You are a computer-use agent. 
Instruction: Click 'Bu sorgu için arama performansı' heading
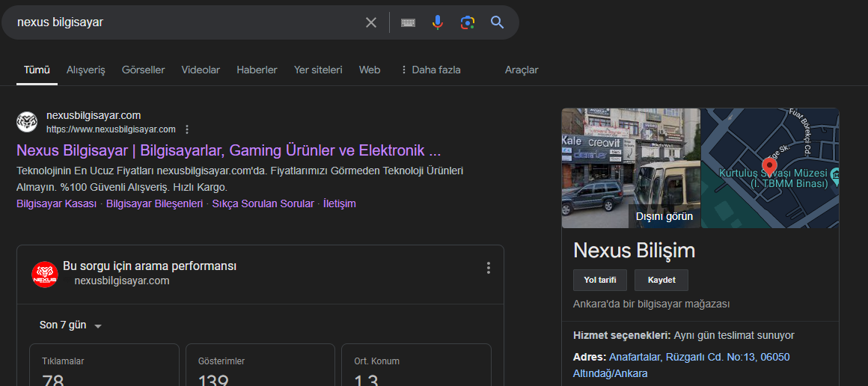pyautogui.click(x=150, y=266)
